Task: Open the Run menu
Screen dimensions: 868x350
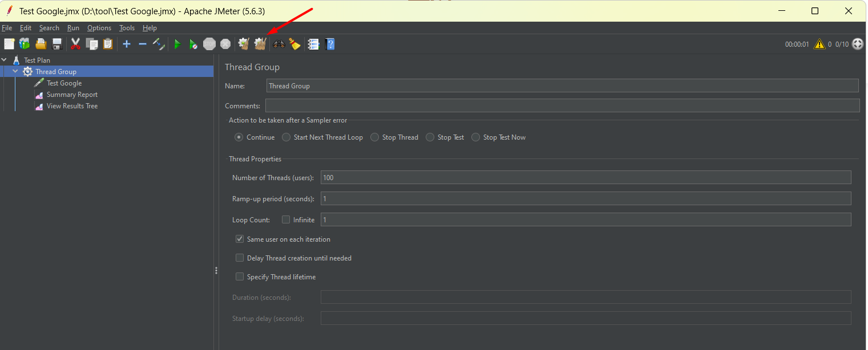Action: tap(73, 28)
